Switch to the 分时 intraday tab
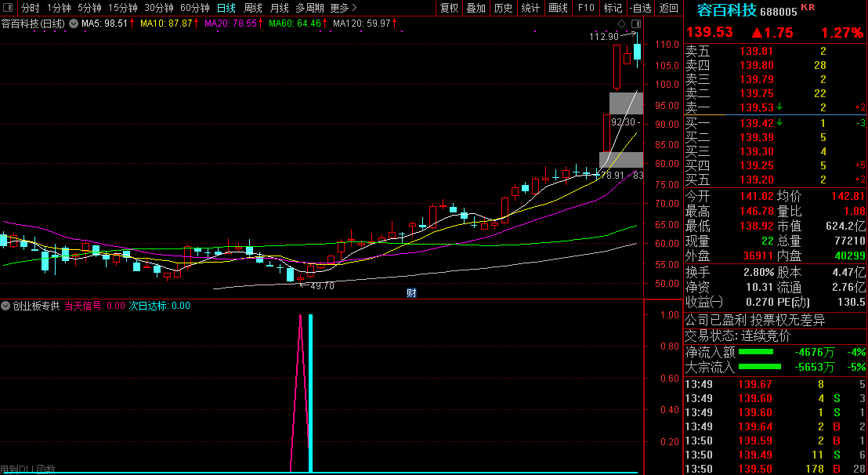Image resolution: width=868 pixels, height=475 pixels. point(30,8)
